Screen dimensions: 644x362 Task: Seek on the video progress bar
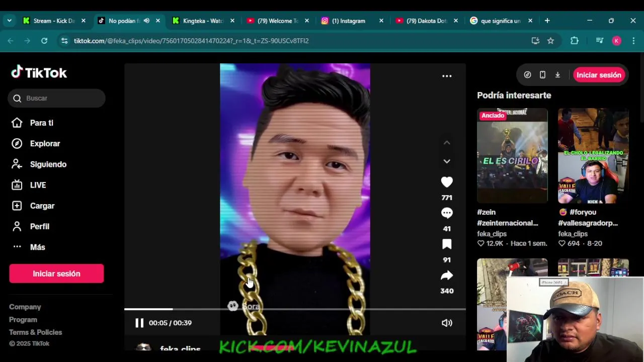(295, 309)
